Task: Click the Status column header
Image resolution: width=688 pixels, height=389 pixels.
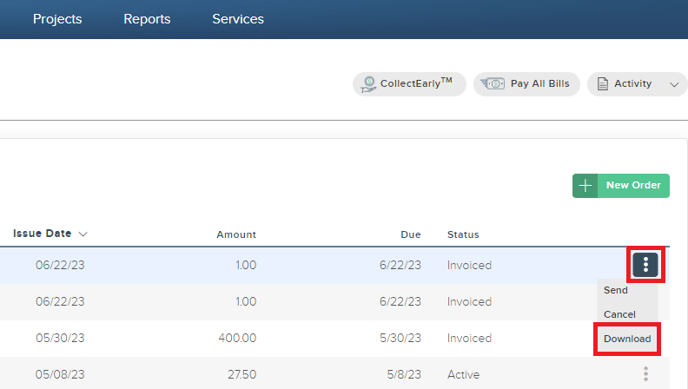Action: coord(463,235)
